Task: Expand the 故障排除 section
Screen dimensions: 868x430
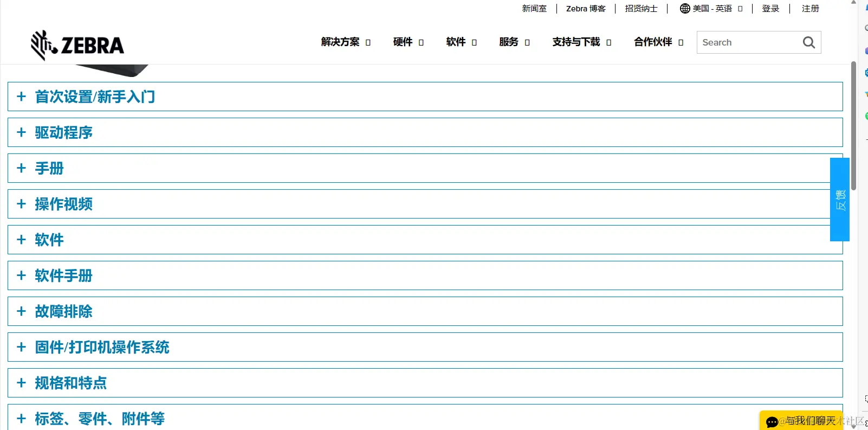Action: [425, 311]
